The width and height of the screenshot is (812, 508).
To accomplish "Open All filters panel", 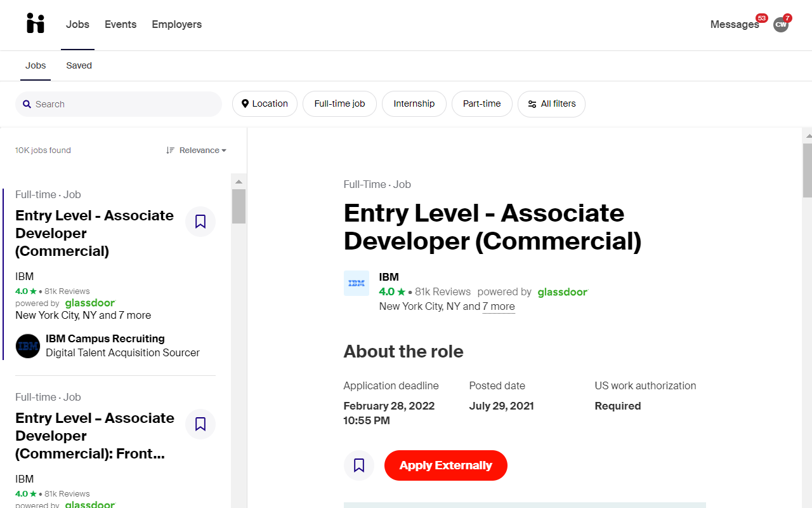I will tap(551, 104).
